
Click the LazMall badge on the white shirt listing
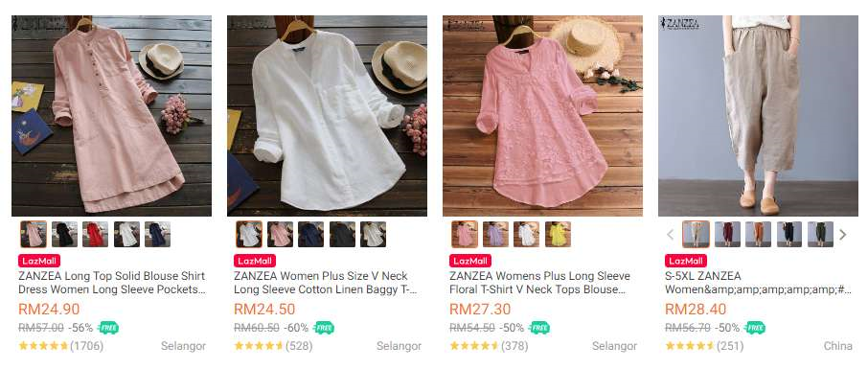click(x=255, y=261)
